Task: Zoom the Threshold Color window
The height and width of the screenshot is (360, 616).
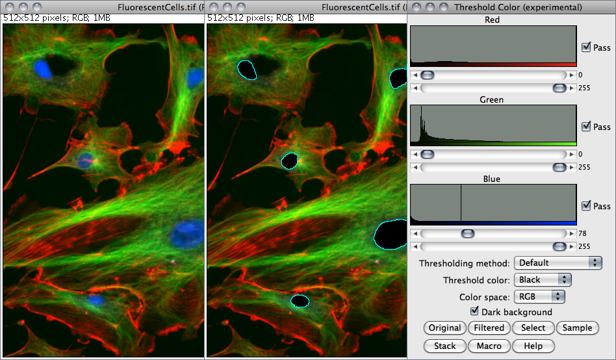Action: pyautogui.click(x=444, y=7)
